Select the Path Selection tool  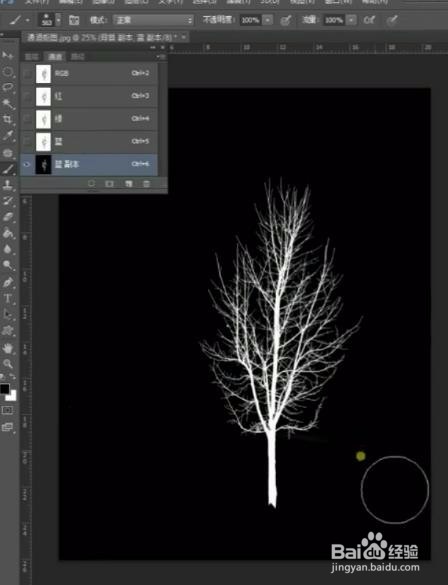[7, 314]
